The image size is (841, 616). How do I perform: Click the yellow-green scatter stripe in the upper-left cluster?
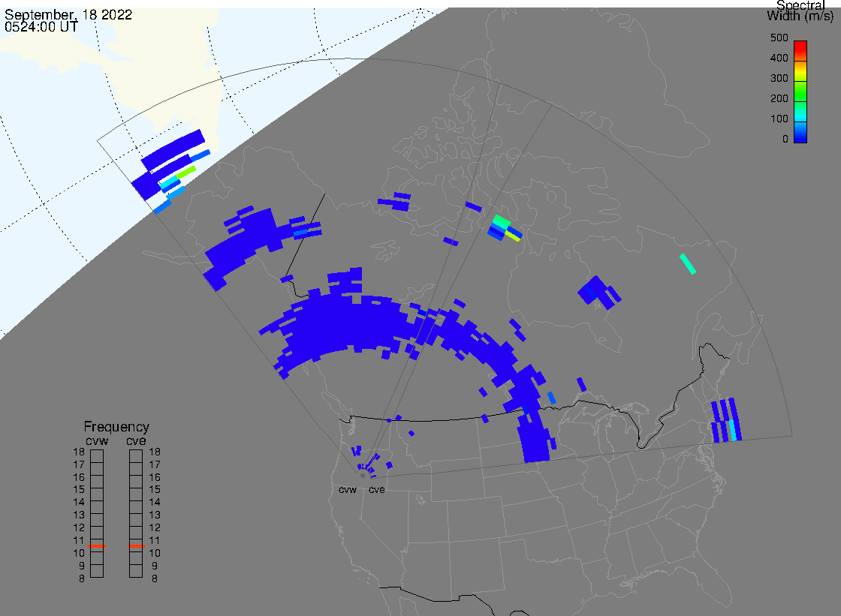(x=185, y=173)
